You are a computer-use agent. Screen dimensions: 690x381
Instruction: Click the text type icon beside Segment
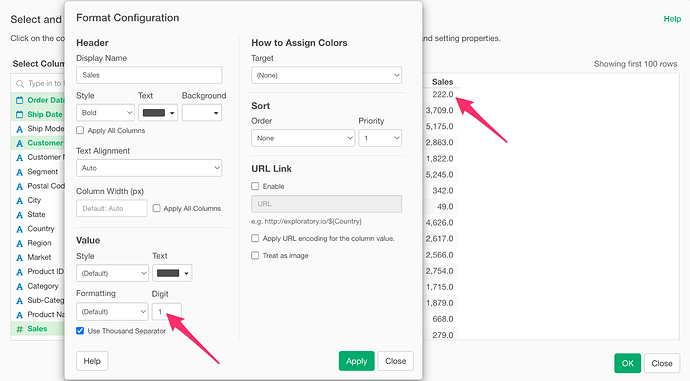[x=19, y=172]
